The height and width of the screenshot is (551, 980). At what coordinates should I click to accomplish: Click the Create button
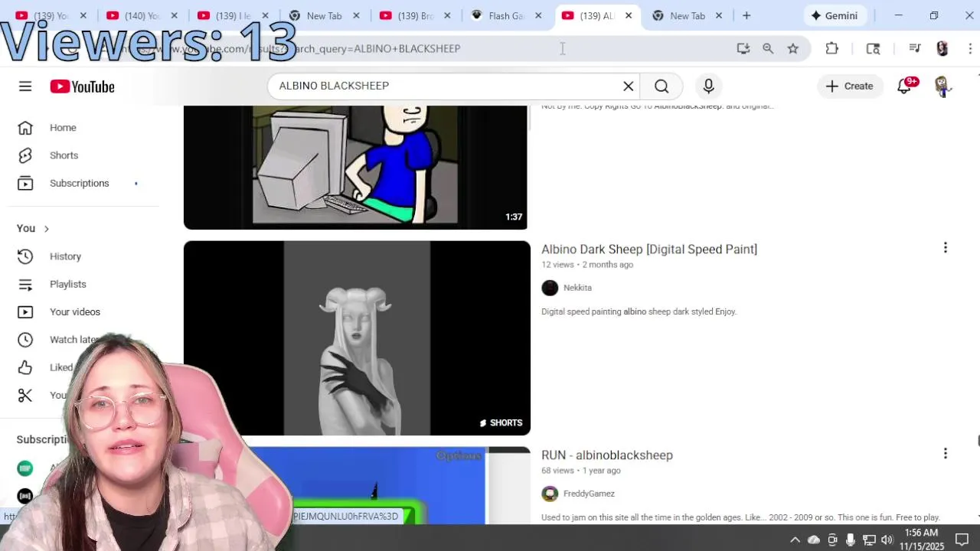850,86
